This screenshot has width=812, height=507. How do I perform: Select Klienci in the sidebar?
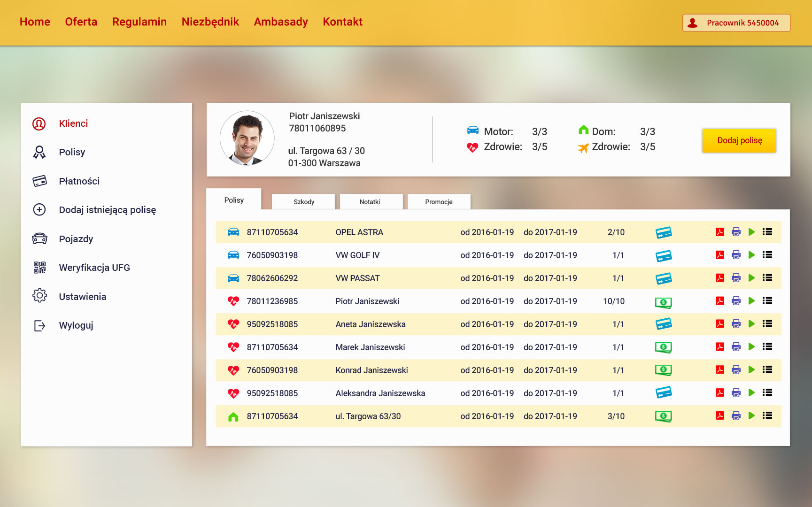73,123
